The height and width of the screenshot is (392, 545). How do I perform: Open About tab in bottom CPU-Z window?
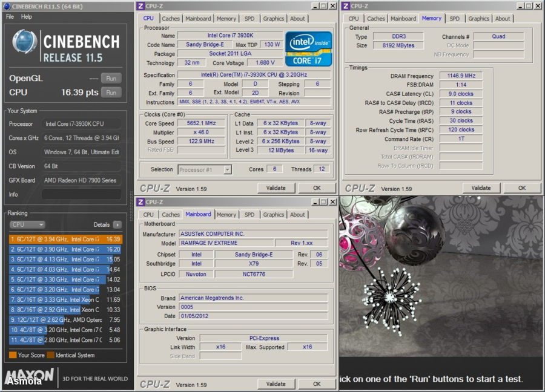[x=297, y=215]
